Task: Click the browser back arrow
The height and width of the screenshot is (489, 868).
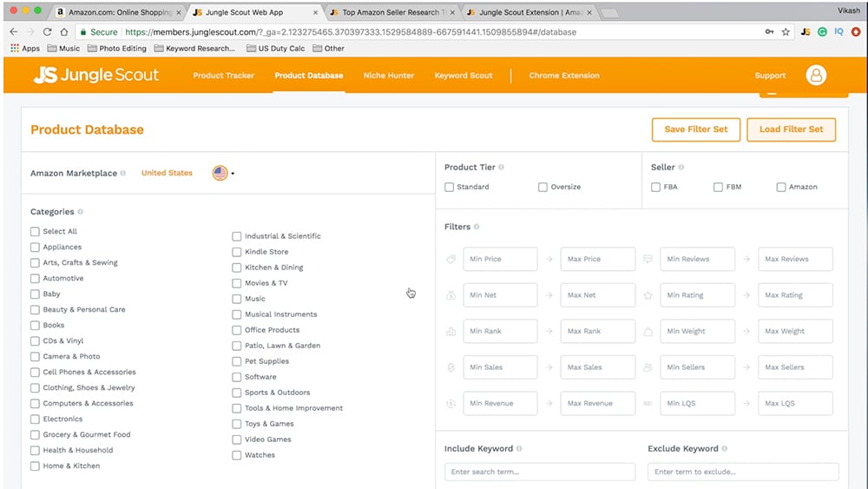Action: (14, 32)
